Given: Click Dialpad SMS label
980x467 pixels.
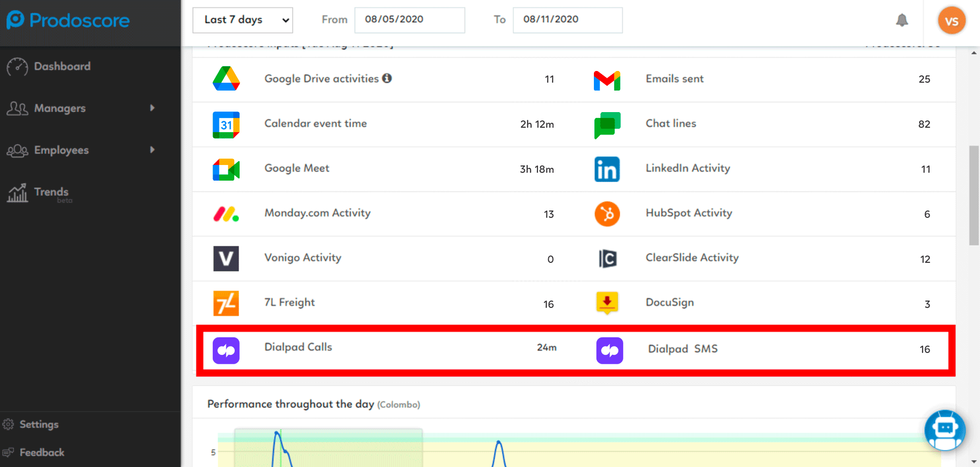Looking at the screenshot, I should point(683,349).
